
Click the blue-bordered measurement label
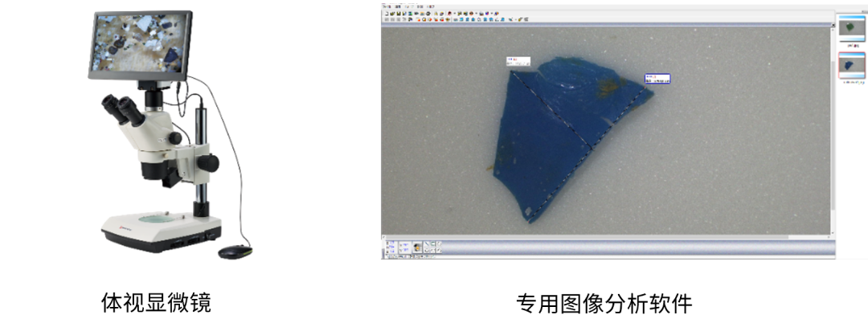pyautogui.click(x=657, y=79)
